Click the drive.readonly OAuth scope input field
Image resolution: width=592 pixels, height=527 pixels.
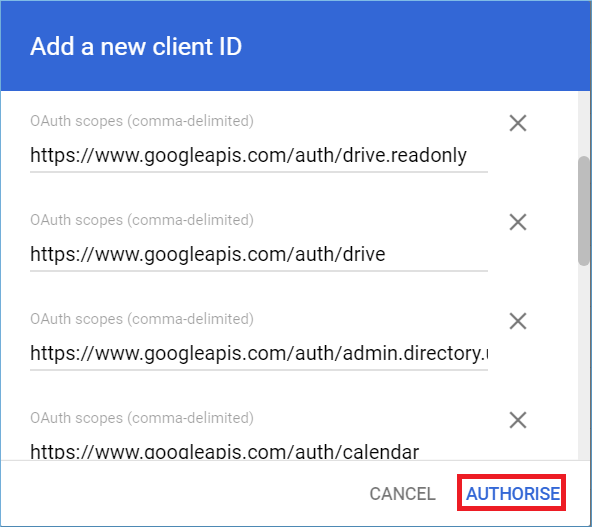[259, 156]
